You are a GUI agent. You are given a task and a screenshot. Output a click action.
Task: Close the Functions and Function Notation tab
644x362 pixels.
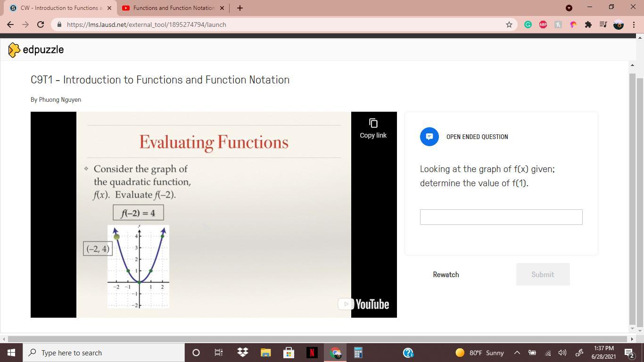click(x=222, y=8)
